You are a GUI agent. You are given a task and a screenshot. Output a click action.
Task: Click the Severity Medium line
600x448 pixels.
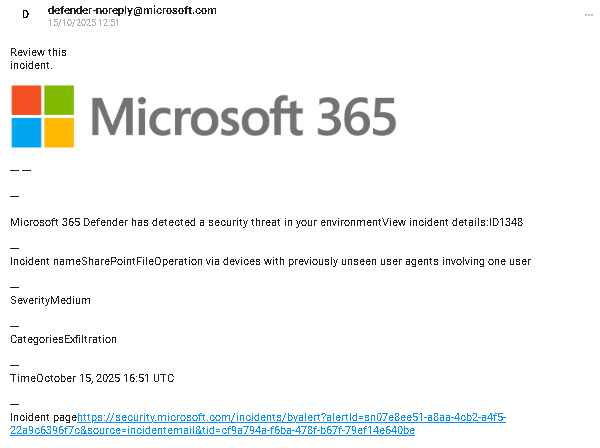50,300
